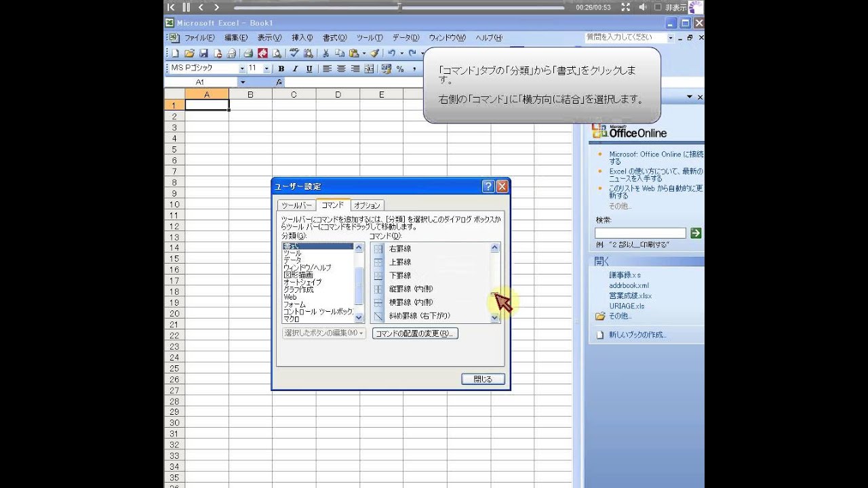
Task: Click command list scroll up arrow
Action: pyautogui.click(x=494, y=247)
